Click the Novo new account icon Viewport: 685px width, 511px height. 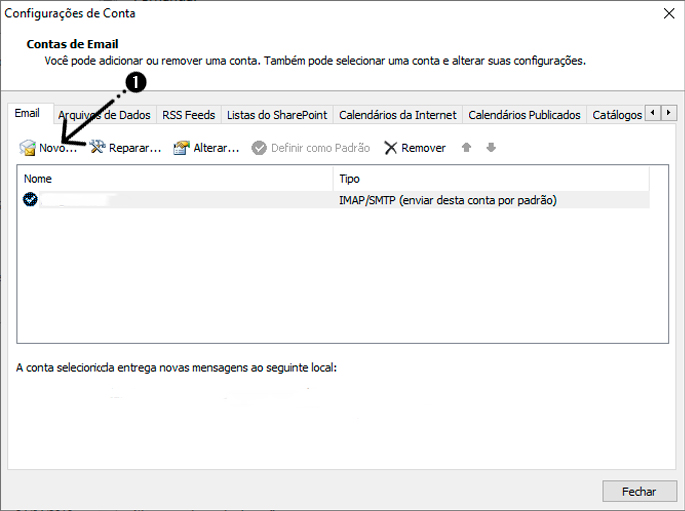pos(27,148)
